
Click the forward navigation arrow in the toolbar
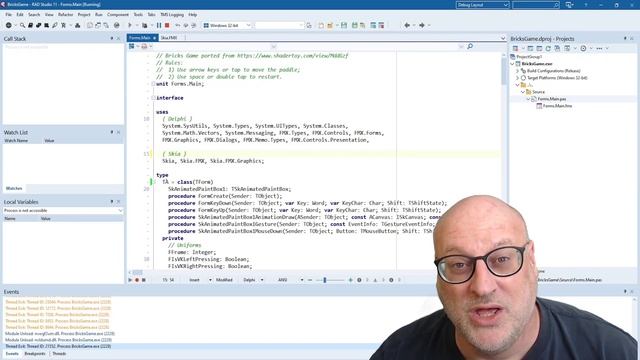click(422, 25)
